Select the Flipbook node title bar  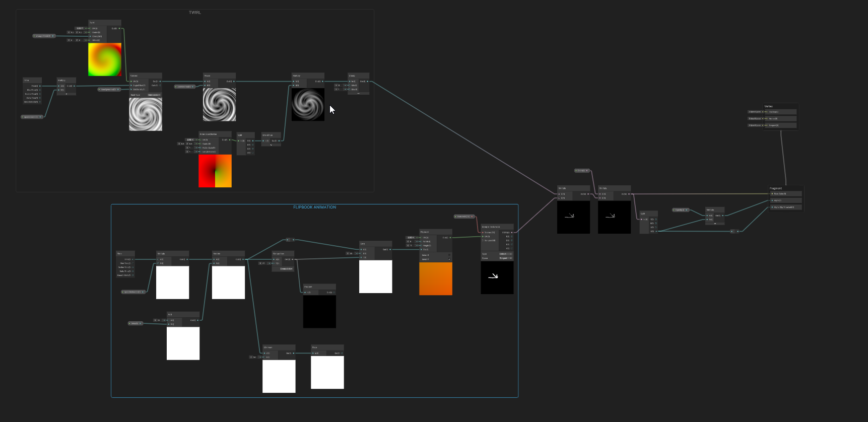click(x=436, y=232)
